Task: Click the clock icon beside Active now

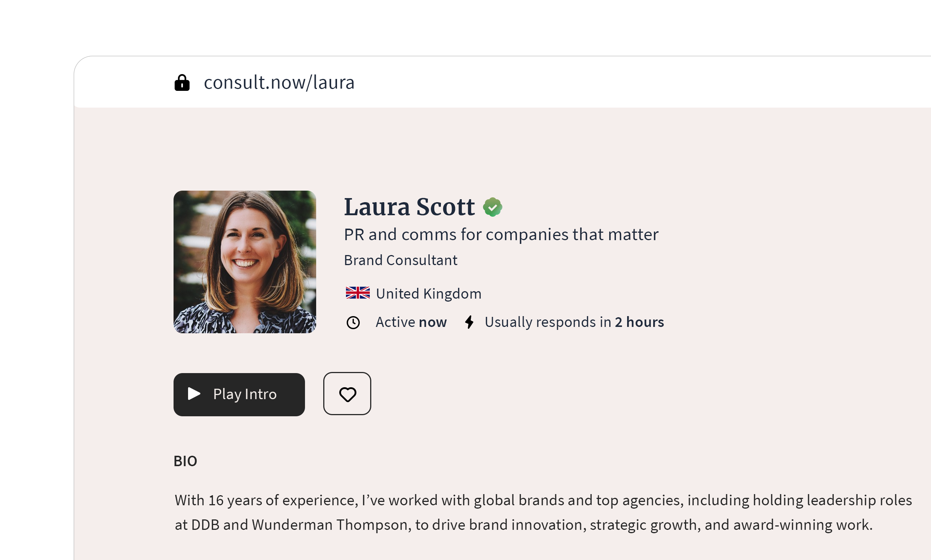Action: point(353,323)
